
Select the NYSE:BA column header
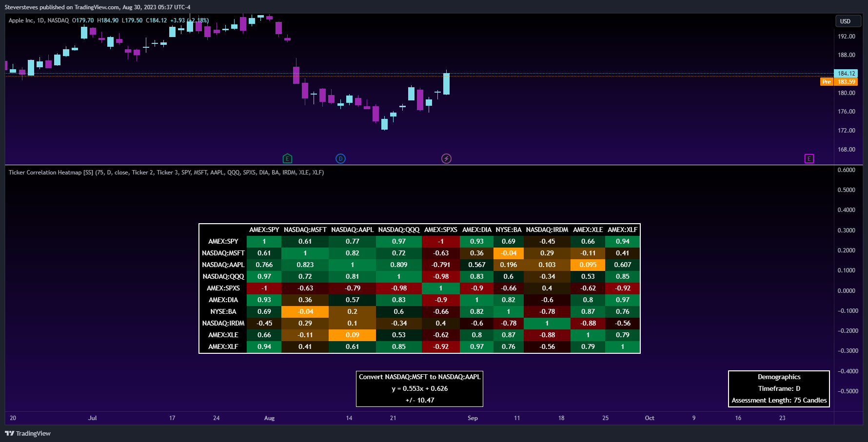[x=509, y=230]
